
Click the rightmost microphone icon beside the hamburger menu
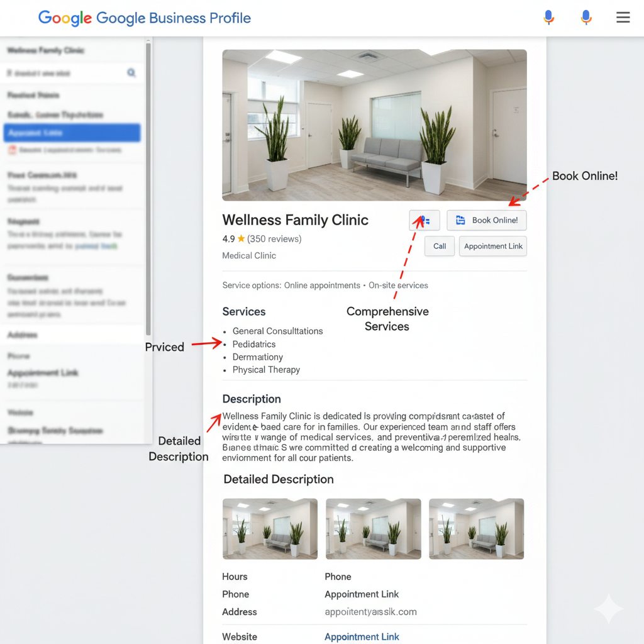tap(586, 18)
